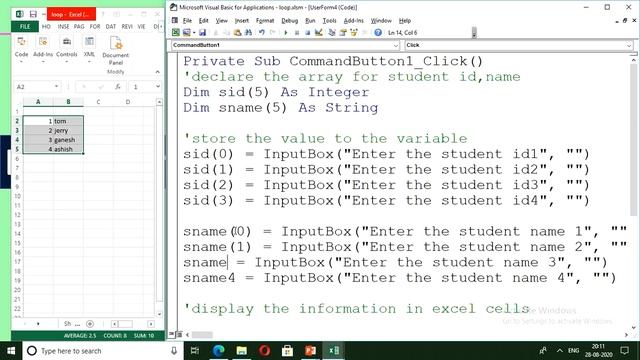Viewport: 640px width, 360px height.
Task: Click the blue Help question mark icon
Action: (378, 33)
